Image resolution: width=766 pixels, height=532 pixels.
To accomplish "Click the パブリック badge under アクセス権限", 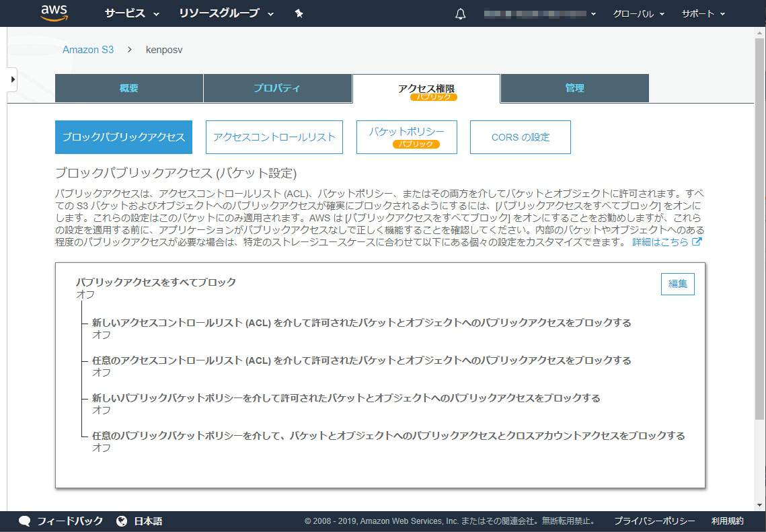I will [x=434, y=98].
